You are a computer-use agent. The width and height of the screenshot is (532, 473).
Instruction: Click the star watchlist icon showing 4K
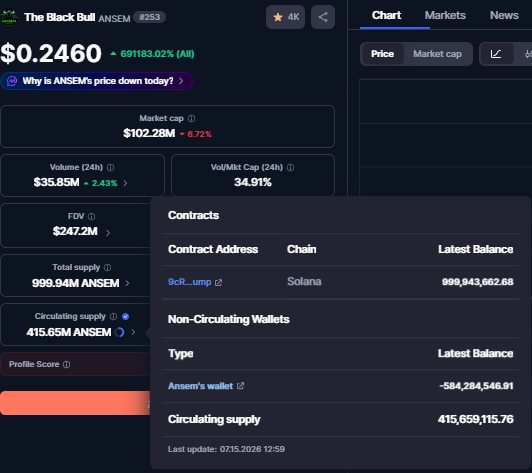pyautogui.click(x=285, y=17)
